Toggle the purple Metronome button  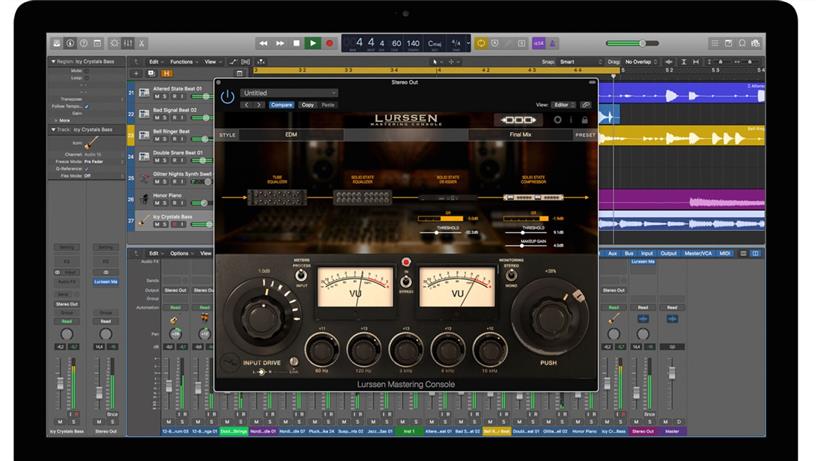[552, 43]
